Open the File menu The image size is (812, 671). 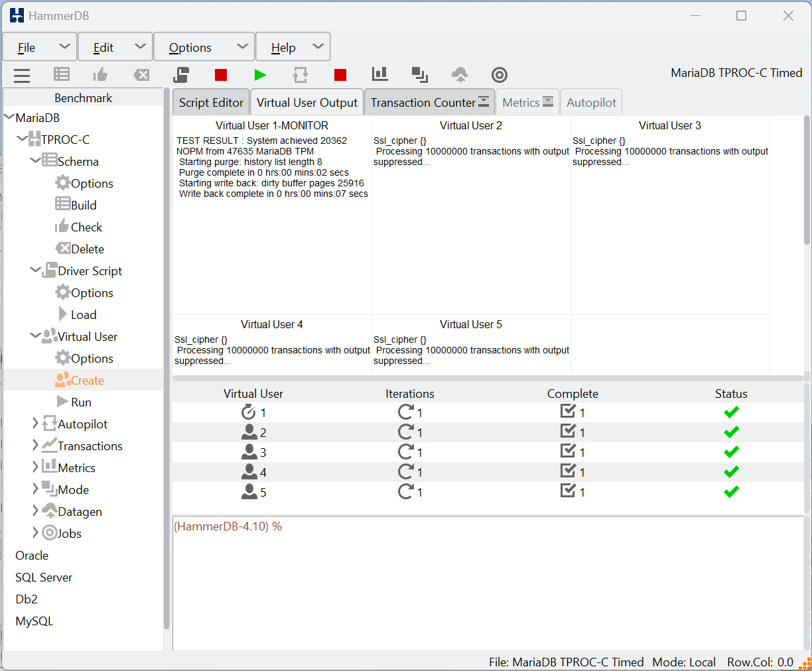coord(40,47)
